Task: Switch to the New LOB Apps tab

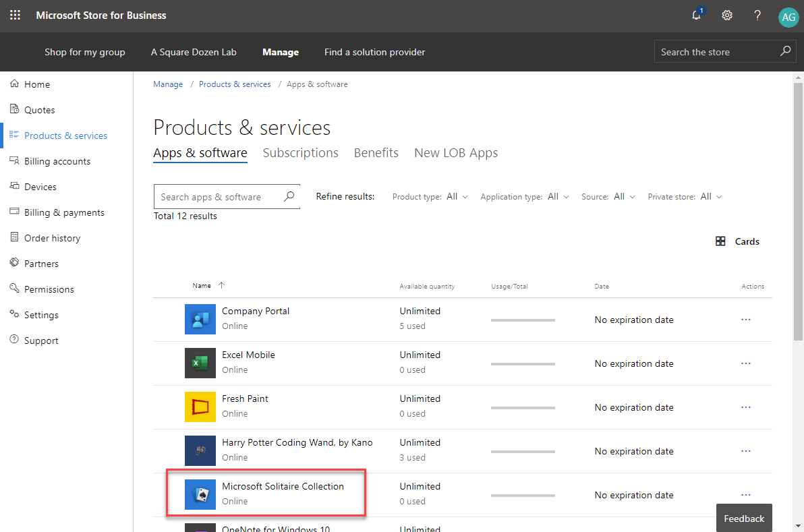Action: [x=456, y=153]
